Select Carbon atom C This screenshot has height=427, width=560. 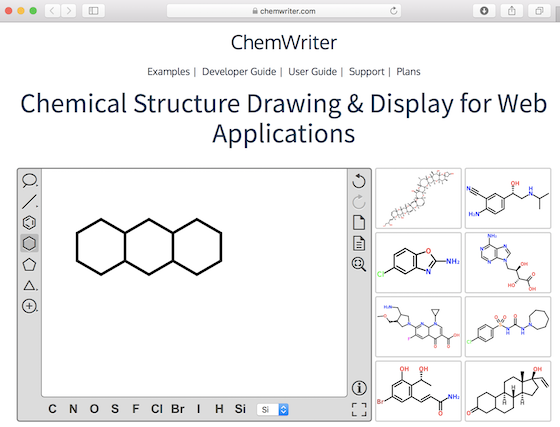[x=52, y=409]
